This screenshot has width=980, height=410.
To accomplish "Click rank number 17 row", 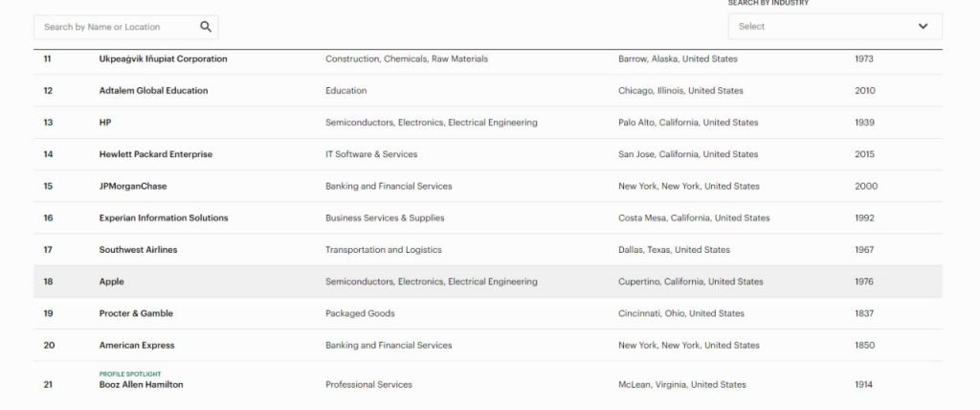I will coord(48,250).
